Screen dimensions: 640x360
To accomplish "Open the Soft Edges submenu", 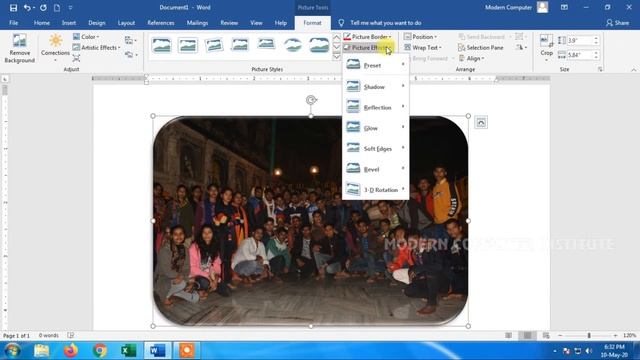I will pos(376,149).
